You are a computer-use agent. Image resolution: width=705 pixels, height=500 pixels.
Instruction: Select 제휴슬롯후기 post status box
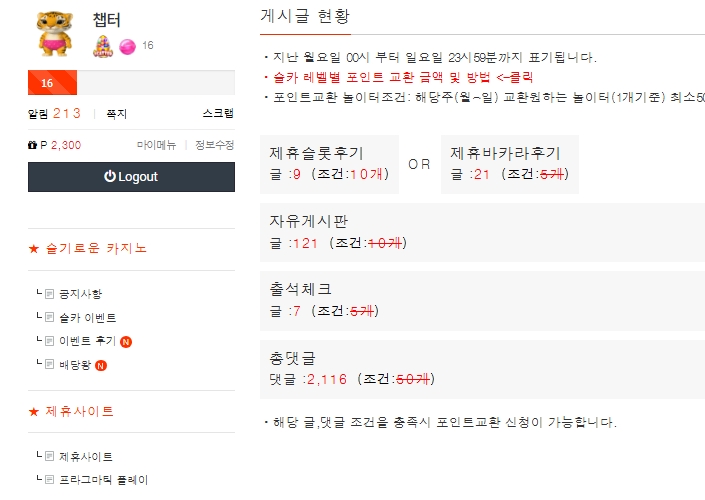click(x=328, y=163)
